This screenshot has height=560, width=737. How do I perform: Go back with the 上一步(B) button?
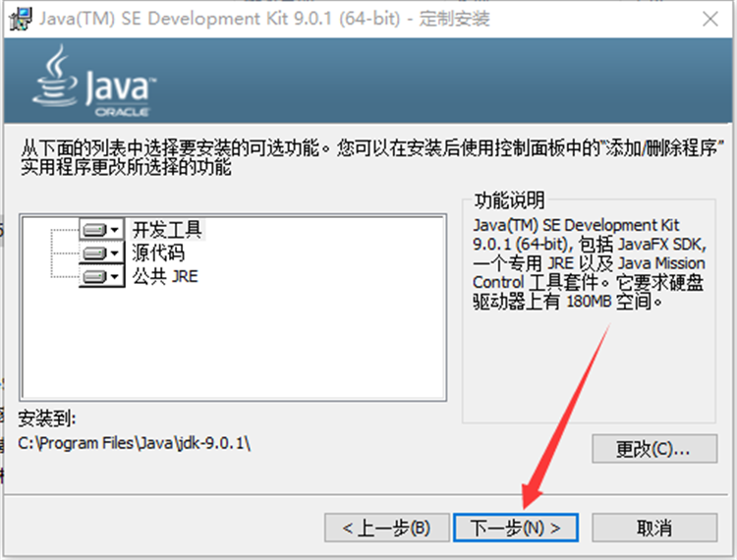(386, 528)
